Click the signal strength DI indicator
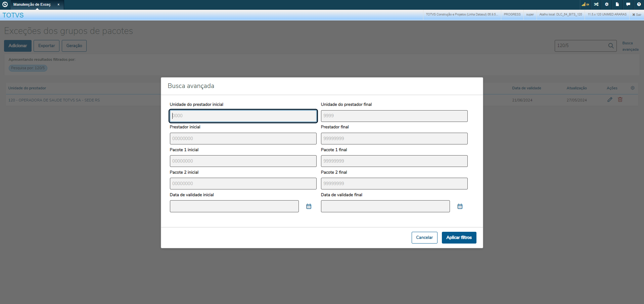The image size is (644, 304). pyautogui.click(x=585, y=4)
